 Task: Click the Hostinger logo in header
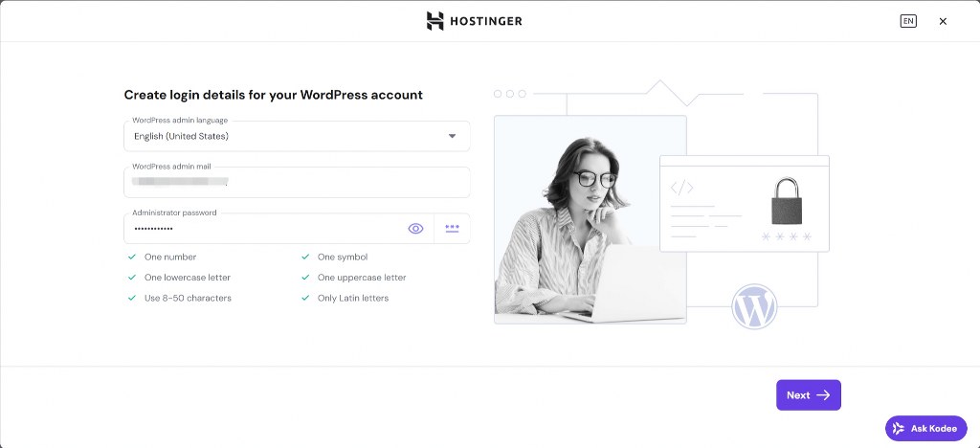click(x=475, y=21)
